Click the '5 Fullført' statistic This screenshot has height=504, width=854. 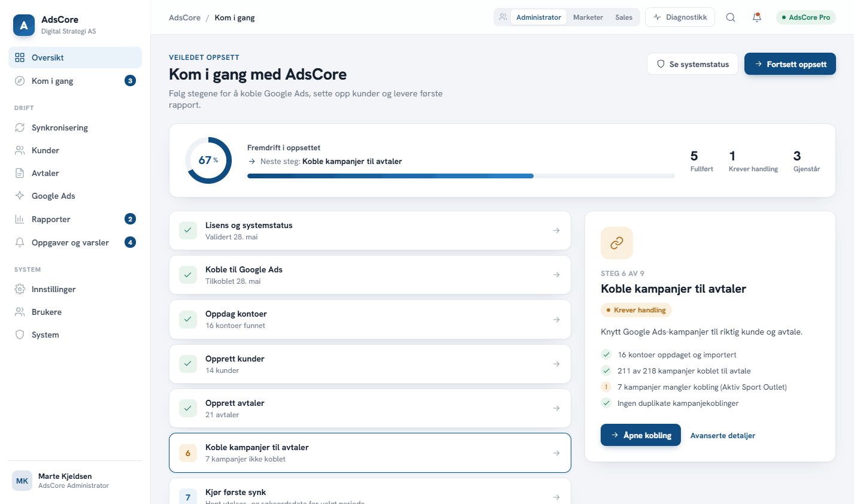[x=702, y=161]
